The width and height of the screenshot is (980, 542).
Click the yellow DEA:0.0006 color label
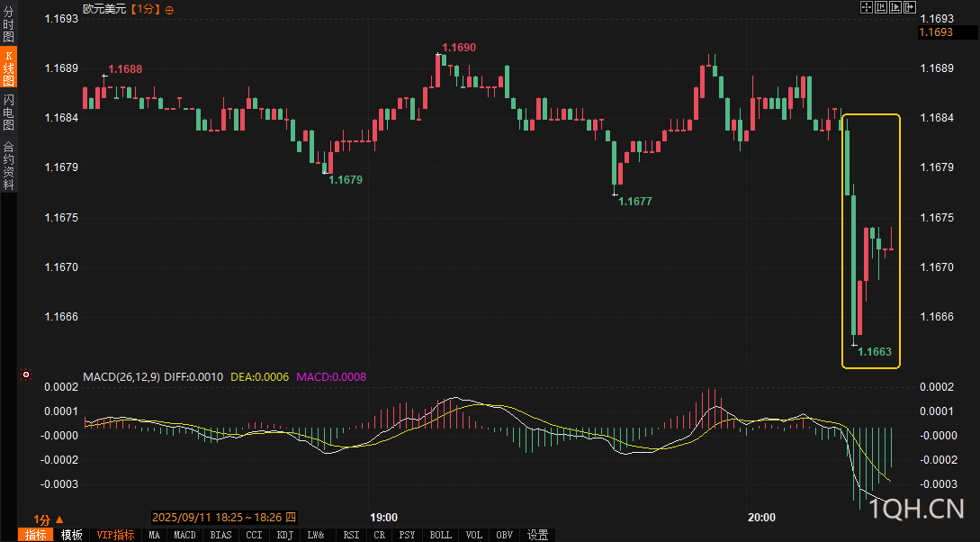259,377
